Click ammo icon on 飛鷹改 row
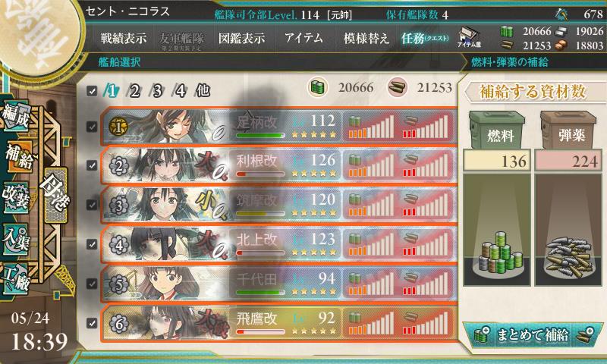The image size is (607, 364). (410, 318)
